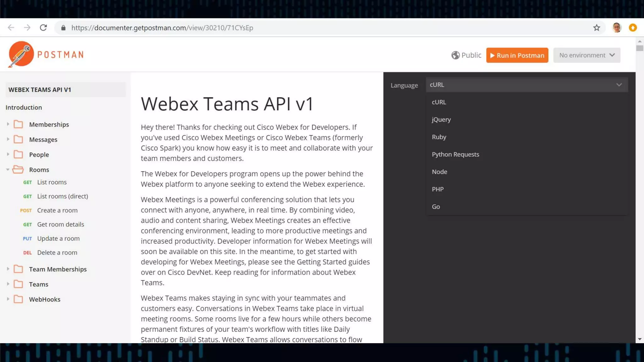Screen dimensions: 644x362
Task: Click the site lock security icon
Action: [x=63, y=28]
